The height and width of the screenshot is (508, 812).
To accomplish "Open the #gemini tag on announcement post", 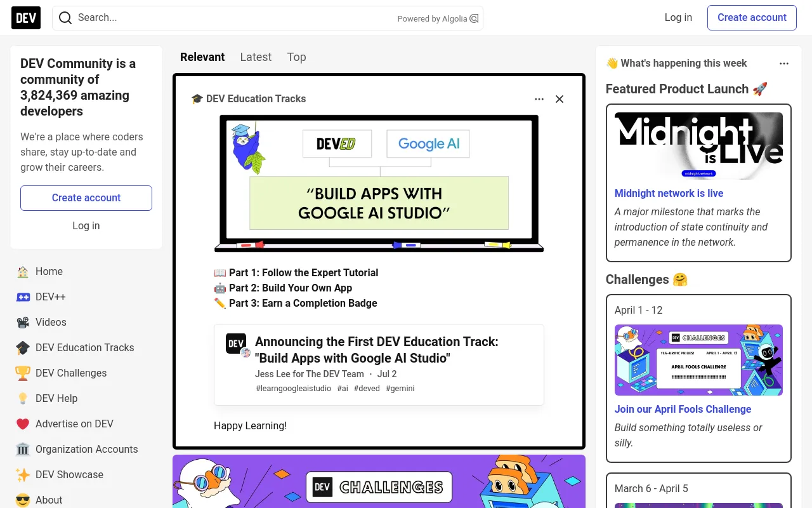I will 400,388.
